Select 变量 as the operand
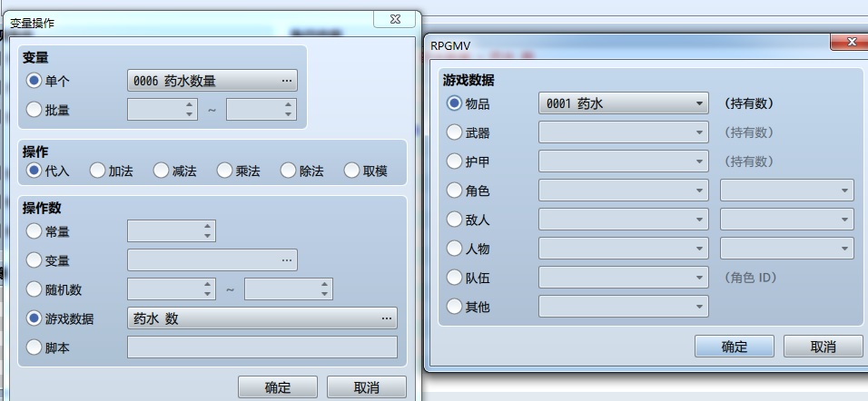 point(34,260)
